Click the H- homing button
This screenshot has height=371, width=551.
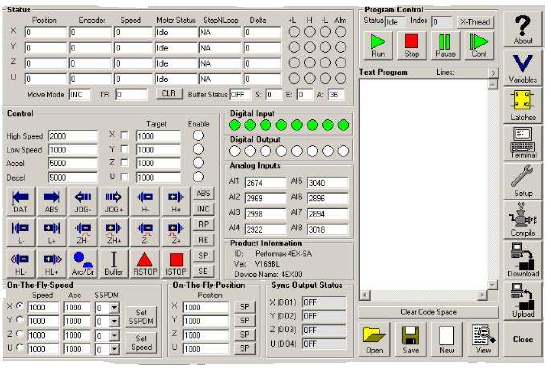click(x=145, y=201)
